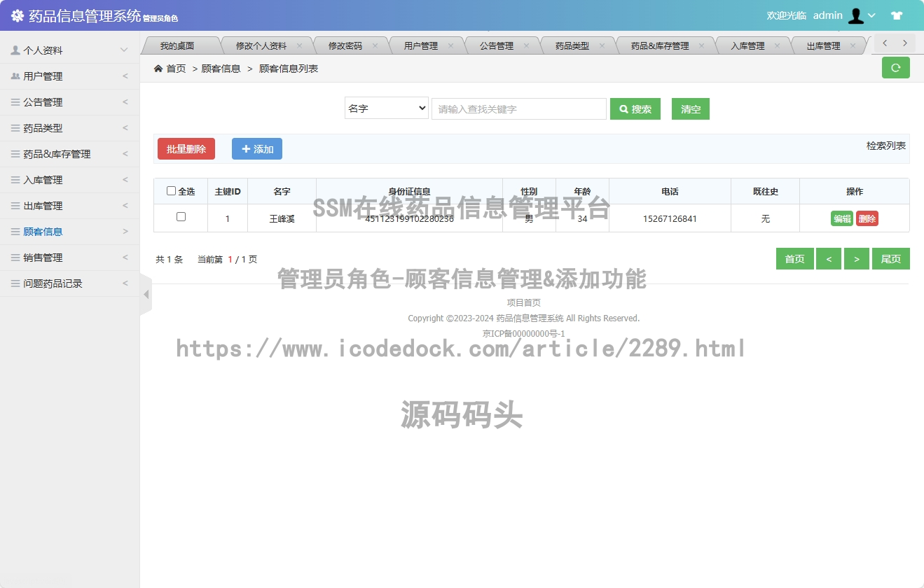The width and height of the screenshot is (924, 588).
Task: Open the skin theme shirt icon
Action: point(897,15)
